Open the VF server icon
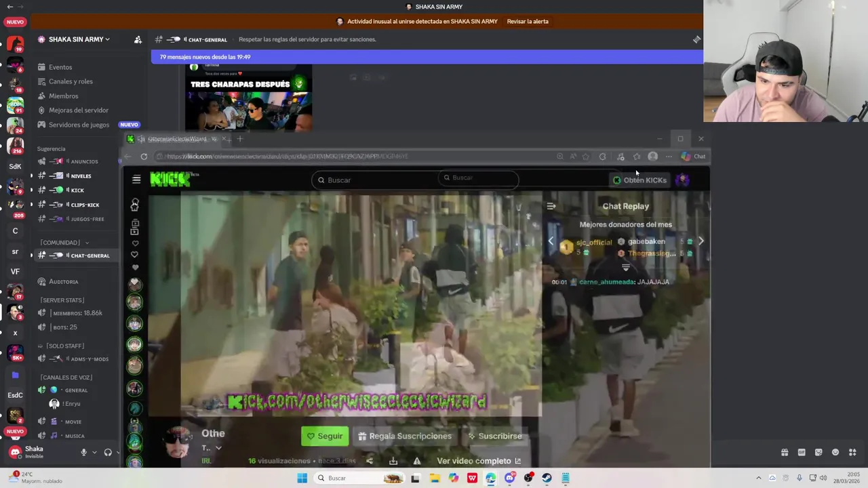868x488 pixels. [15, 271]
